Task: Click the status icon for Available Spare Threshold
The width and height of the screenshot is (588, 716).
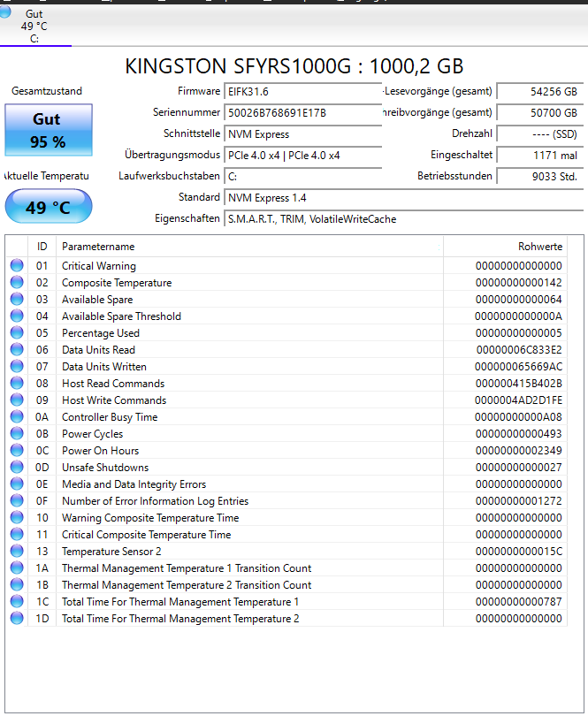Action: [17, 316]
